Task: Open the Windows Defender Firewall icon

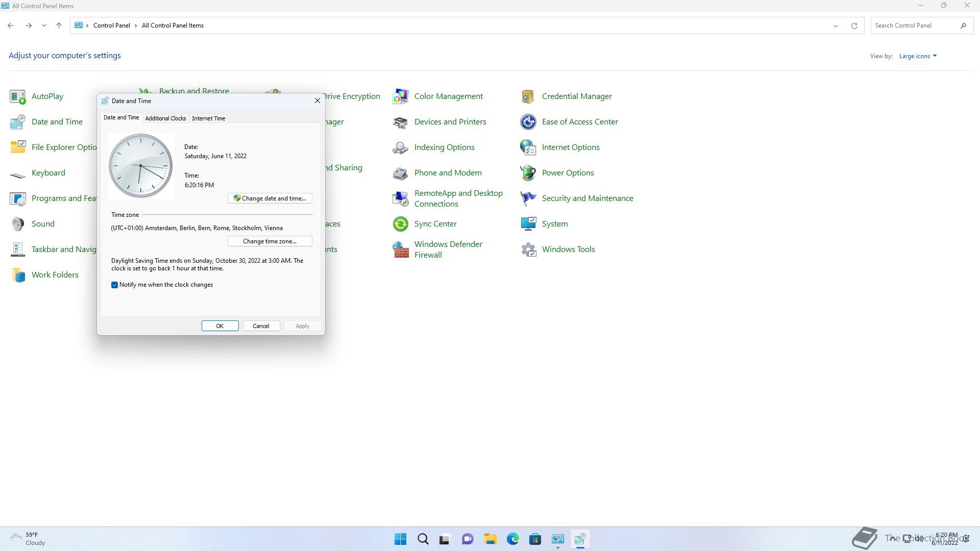Action: (401, 249)
